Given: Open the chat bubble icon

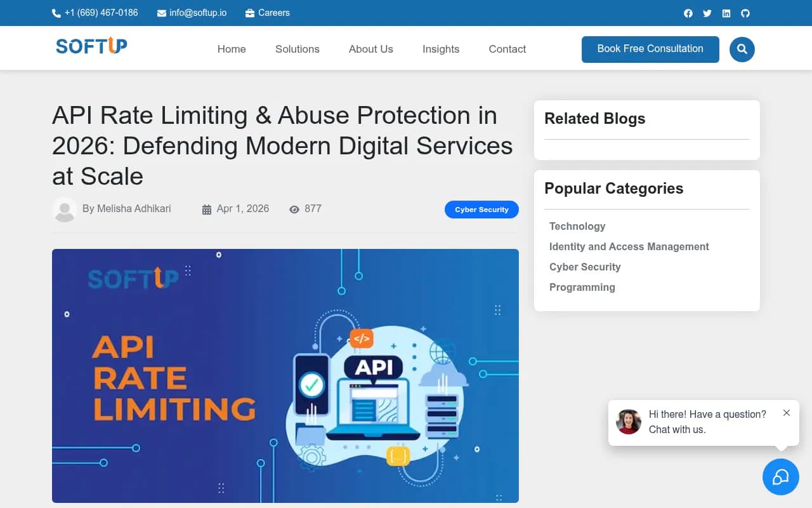Looking at the screenshot, I should (780, 477).
